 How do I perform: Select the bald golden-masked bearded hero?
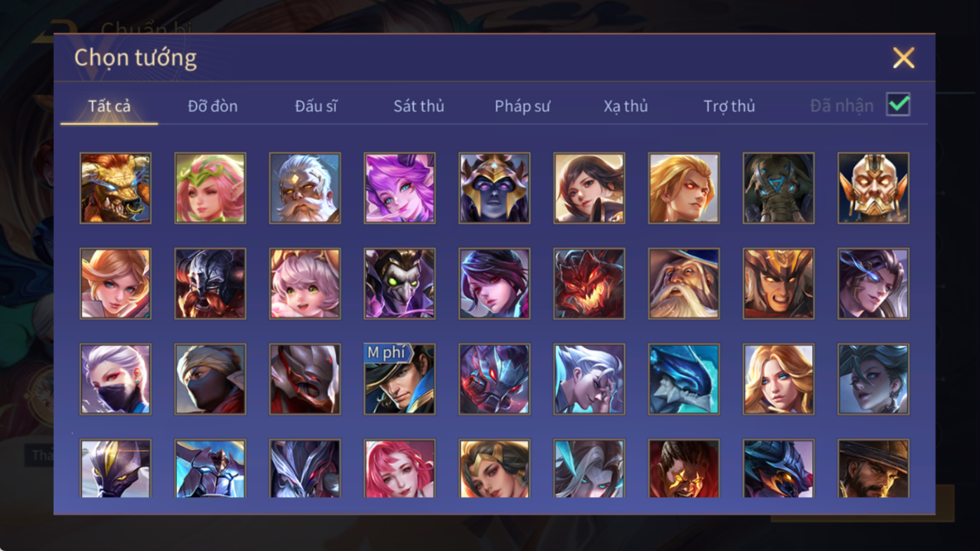(x=873, y=188)
